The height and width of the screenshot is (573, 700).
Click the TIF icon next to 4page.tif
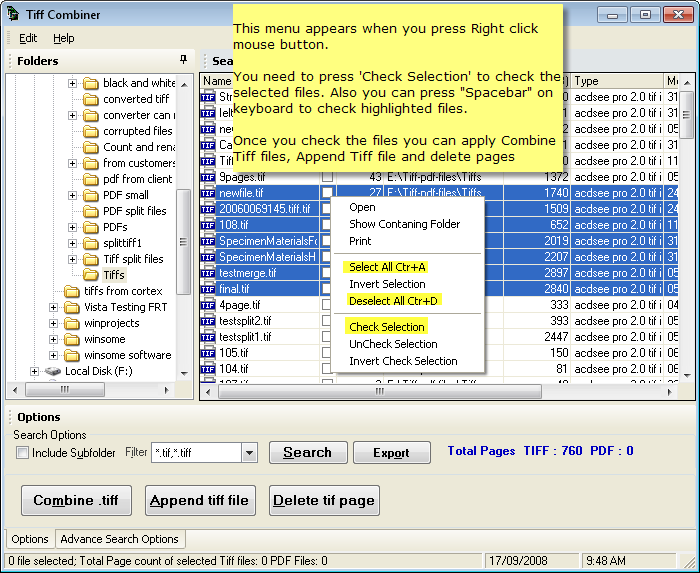point(208,305)
